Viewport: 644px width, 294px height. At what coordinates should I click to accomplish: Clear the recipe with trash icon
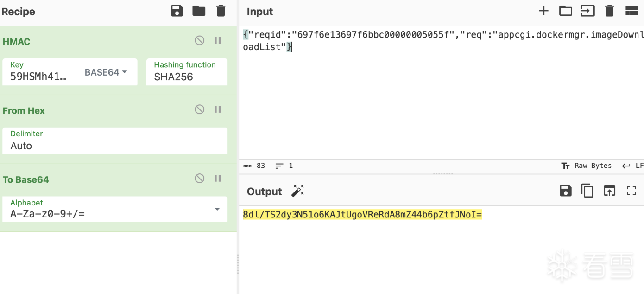pyautogui.click(x=221, y=11)
